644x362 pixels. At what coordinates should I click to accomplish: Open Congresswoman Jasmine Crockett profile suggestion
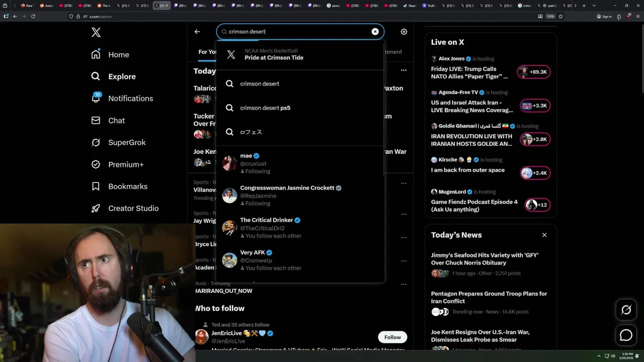(300, 196)
